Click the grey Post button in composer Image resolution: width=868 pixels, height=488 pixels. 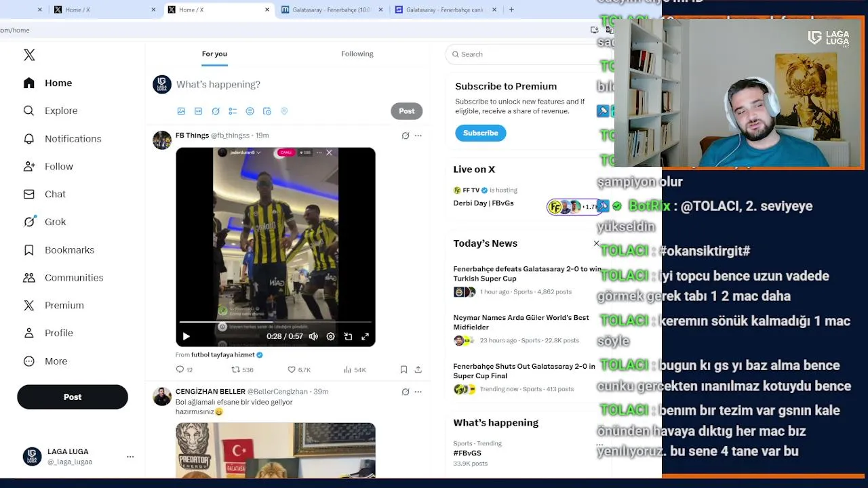(x=406, y=111)
